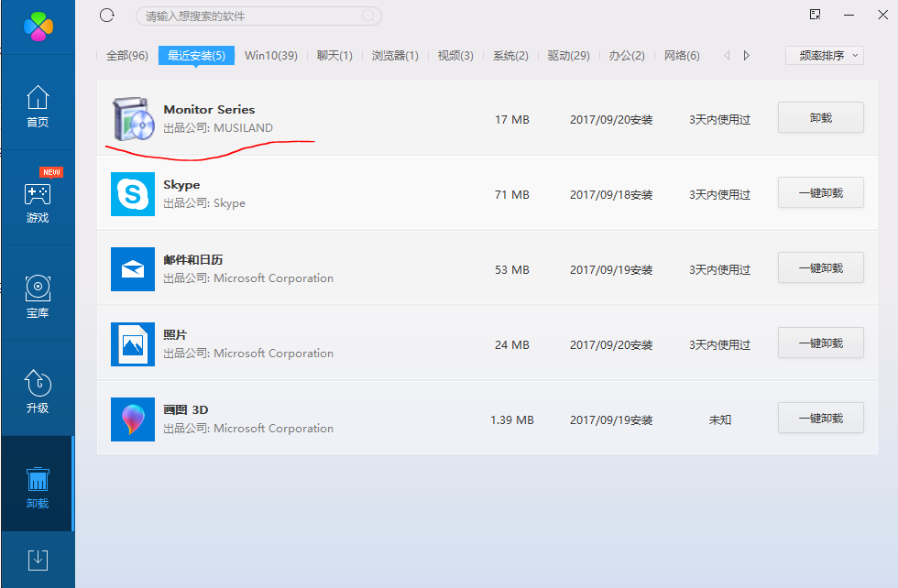Screen dimensions: 898x588
Task: Show the 驱动(29) drivers category
Action: (568, 56)
